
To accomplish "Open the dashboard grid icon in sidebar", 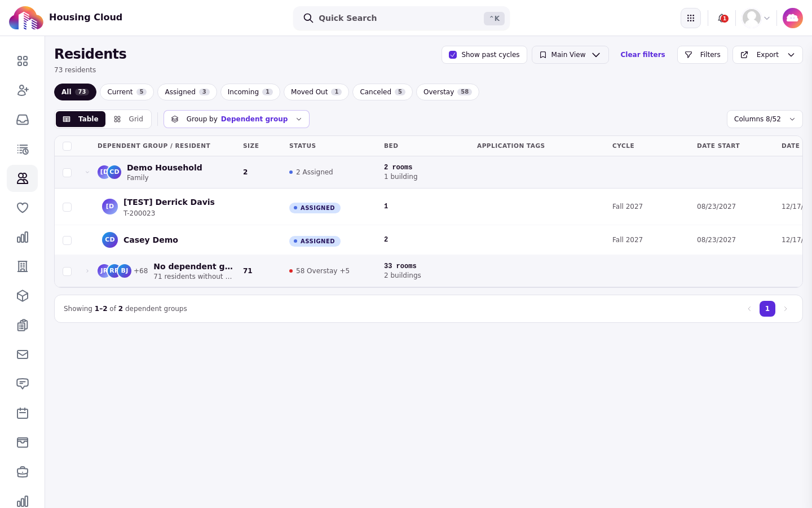I will pos(23,61).
